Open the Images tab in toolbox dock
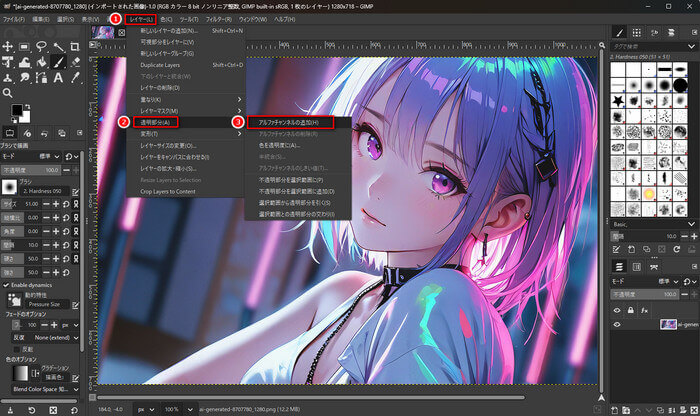 [62, 133]
